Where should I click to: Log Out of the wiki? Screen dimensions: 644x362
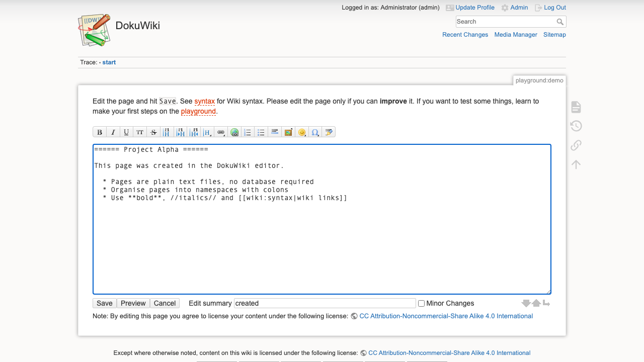coord(550,8)
